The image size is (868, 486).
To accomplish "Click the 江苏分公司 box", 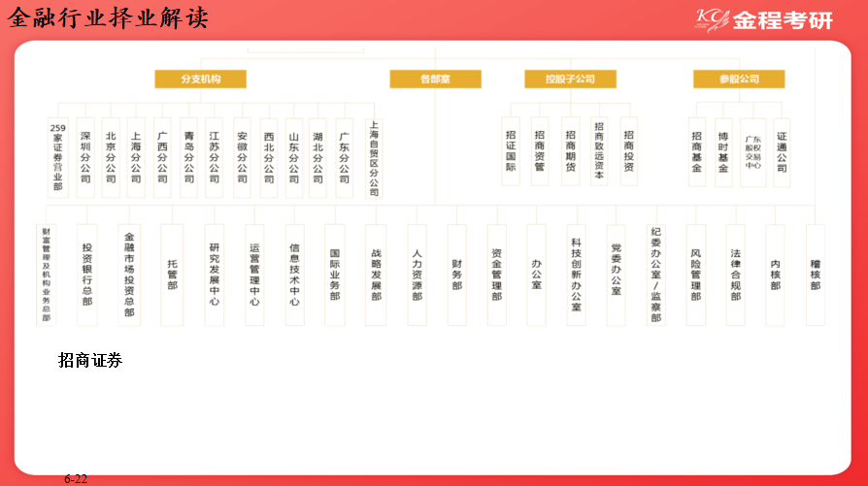I will [215, 157].
